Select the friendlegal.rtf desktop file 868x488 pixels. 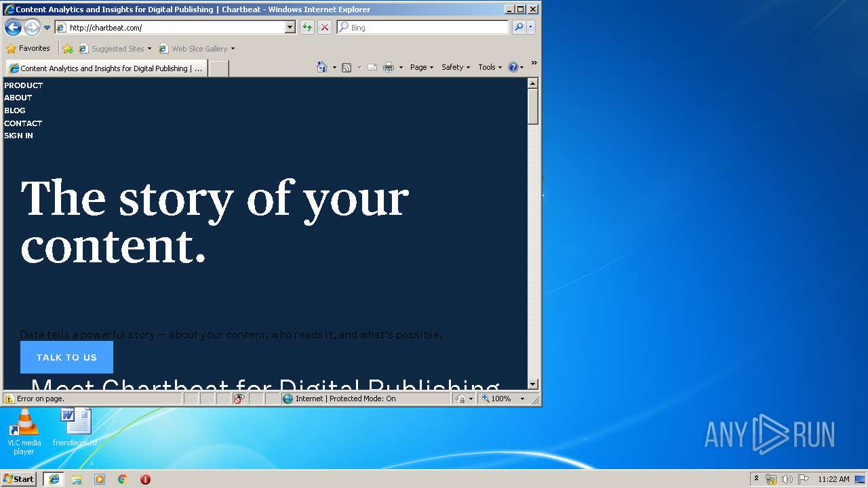(75, 427)
